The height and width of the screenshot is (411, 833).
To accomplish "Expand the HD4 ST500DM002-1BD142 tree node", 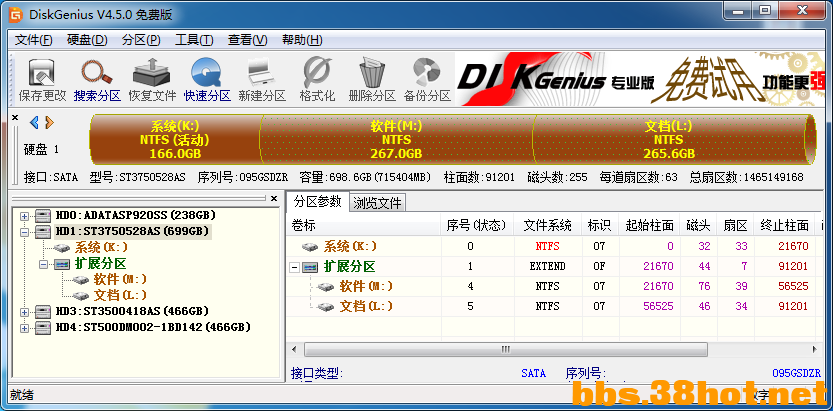I will click(24, 328).
